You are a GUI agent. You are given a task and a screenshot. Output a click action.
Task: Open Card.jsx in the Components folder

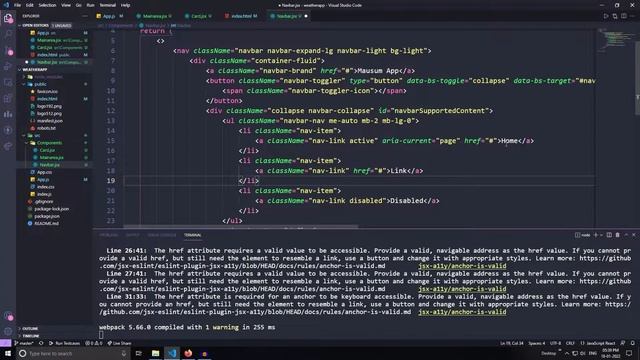[47, 150]
